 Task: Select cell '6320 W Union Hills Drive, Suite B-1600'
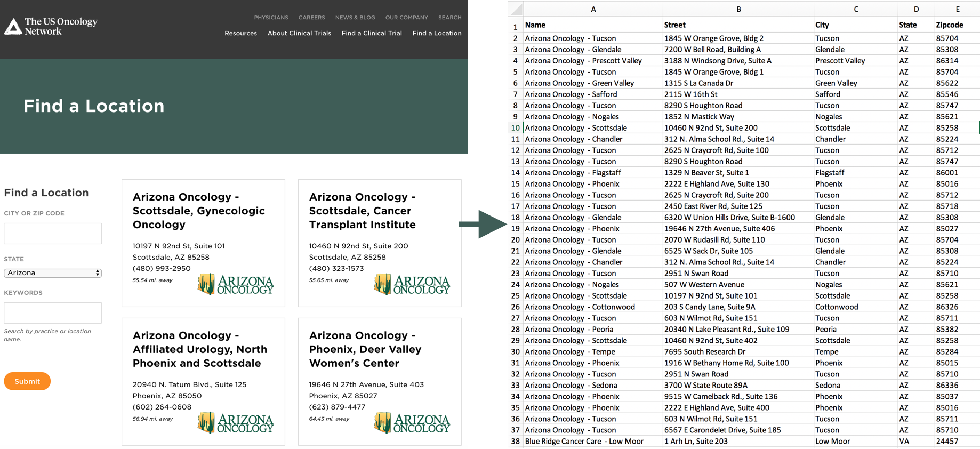[738, 218]
